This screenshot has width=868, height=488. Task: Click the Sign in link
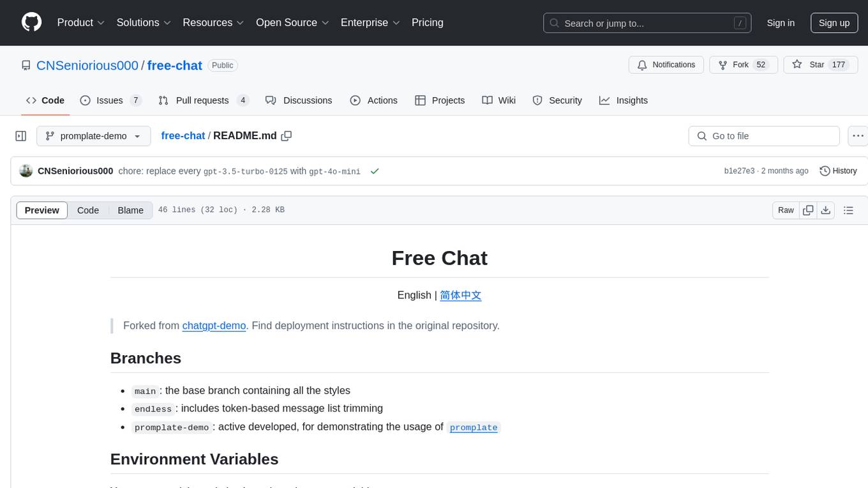click(781, 23)
